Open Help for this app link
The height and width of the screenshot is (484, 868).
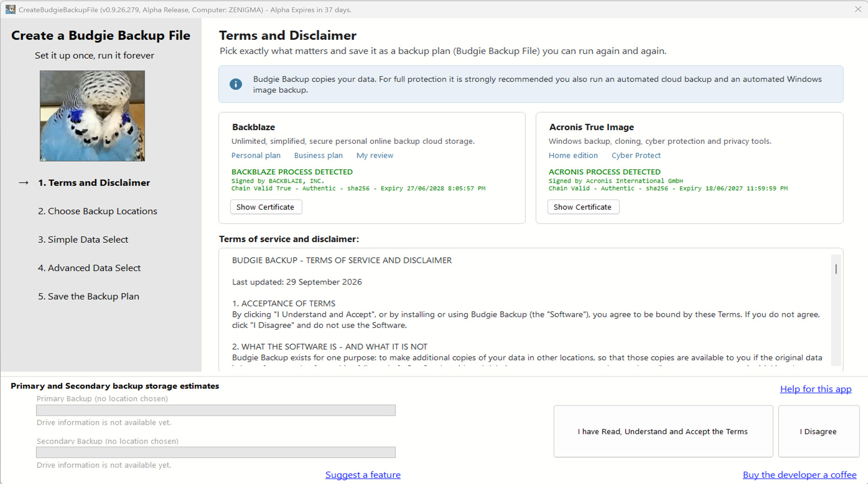[816, 389]
